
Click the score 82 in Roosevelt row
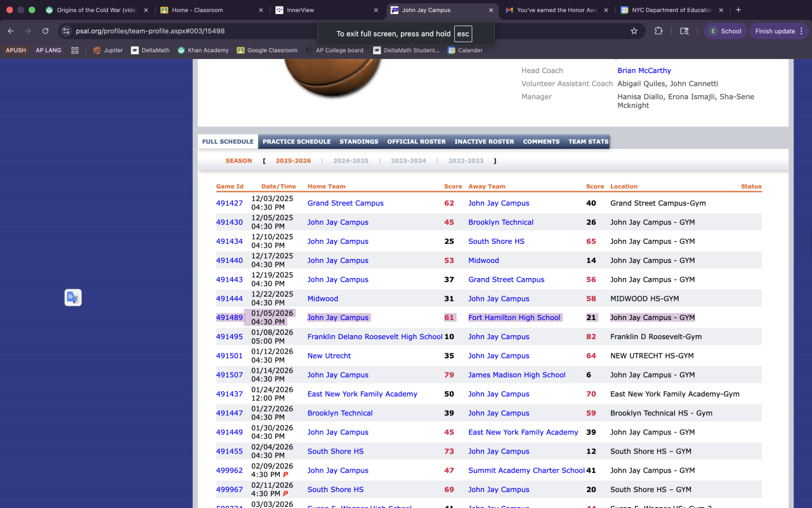[591, 337]
